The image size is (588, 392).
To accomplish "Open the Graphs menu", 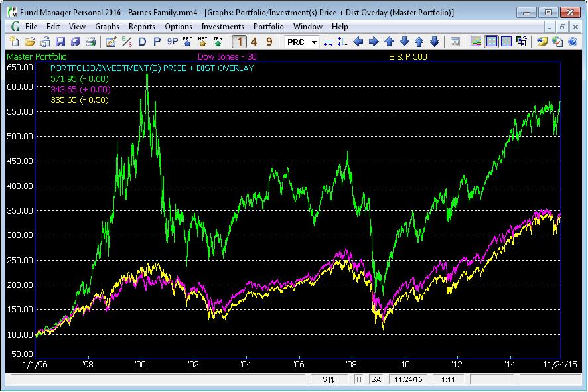I will pyautogui.click(x=107, y=27).
